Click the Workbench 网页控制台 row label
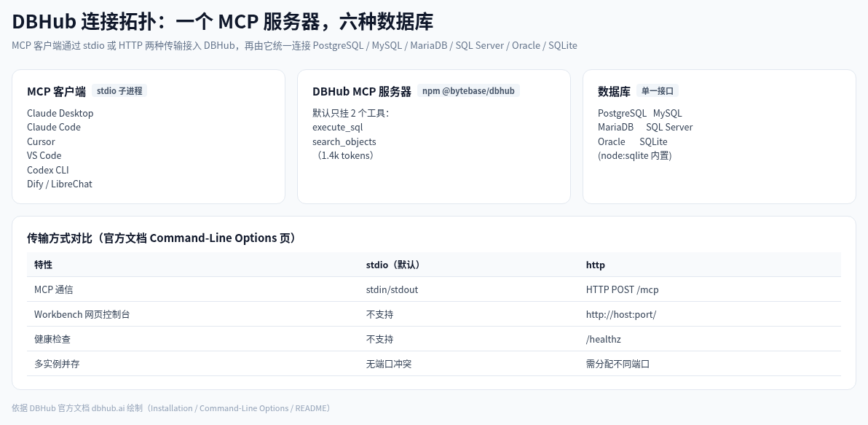Image resolution: width=868 pixels, height=425 pixels. 82,314
